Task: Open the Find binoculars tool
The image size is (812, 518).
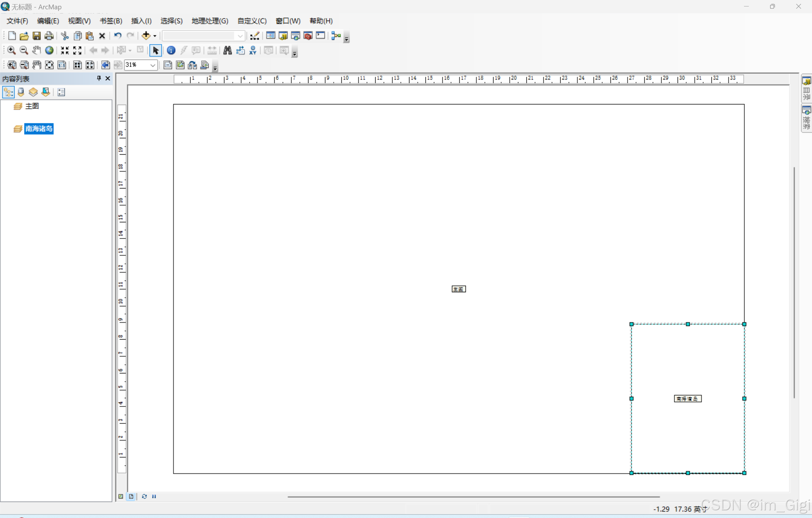Action: (228, 50)
